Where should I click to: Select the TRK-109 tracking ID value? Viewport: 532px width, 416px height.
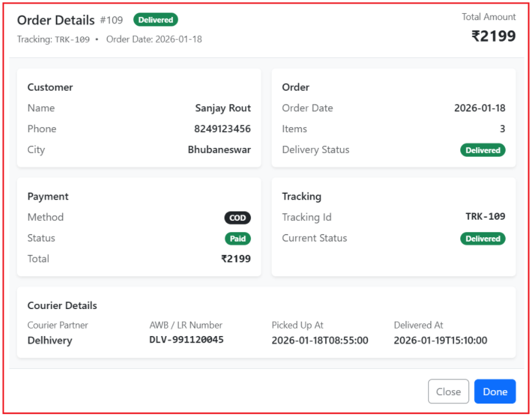tap(485, 216)
